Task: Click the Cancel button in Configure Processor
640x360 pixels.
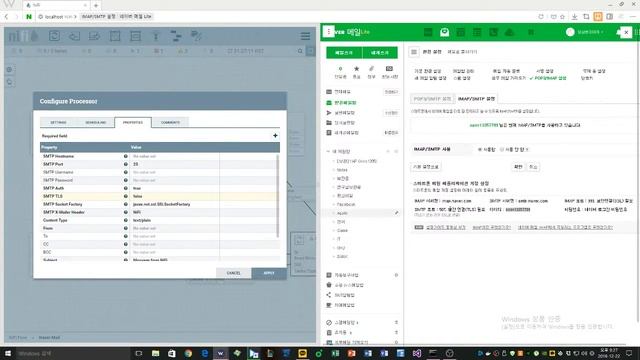Action: click(233, 273)
